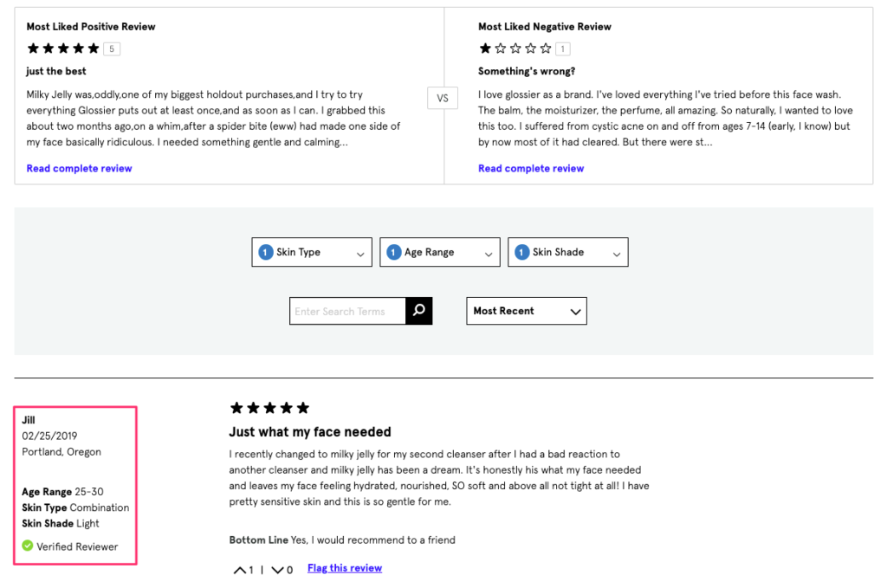Expand the Age Range filter dropdown
887x588 pixels.
pyautogui.click(x=439, y=252)
